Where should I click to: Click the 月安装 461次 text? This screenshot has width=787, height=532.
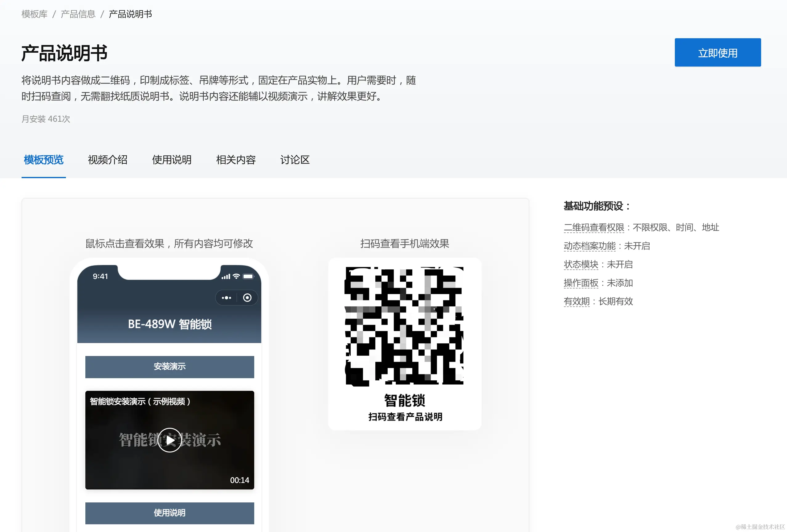pos(46,119)
